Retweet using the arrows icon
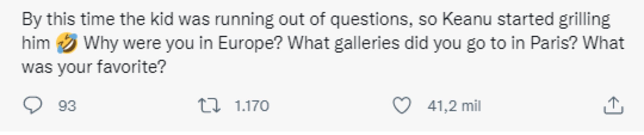The height and width of the screenshot is (135, 644). (x=209, y=105)
